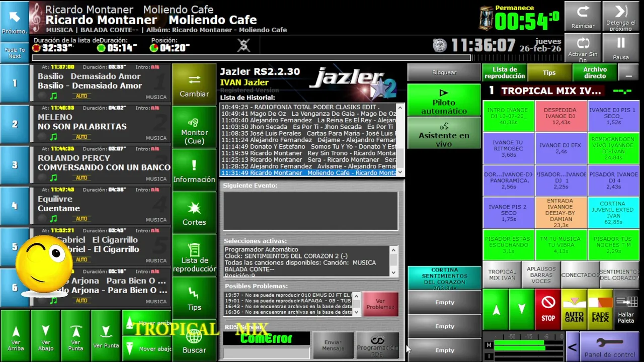Select the TROPICAL MIX IVAN palette tab

502,275
